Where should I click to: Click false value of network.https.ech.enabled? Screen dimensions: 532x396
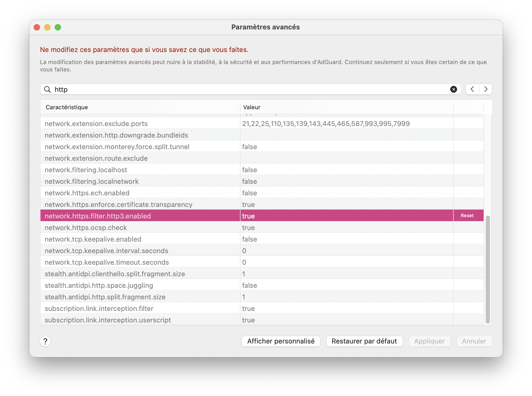point(249,193)
